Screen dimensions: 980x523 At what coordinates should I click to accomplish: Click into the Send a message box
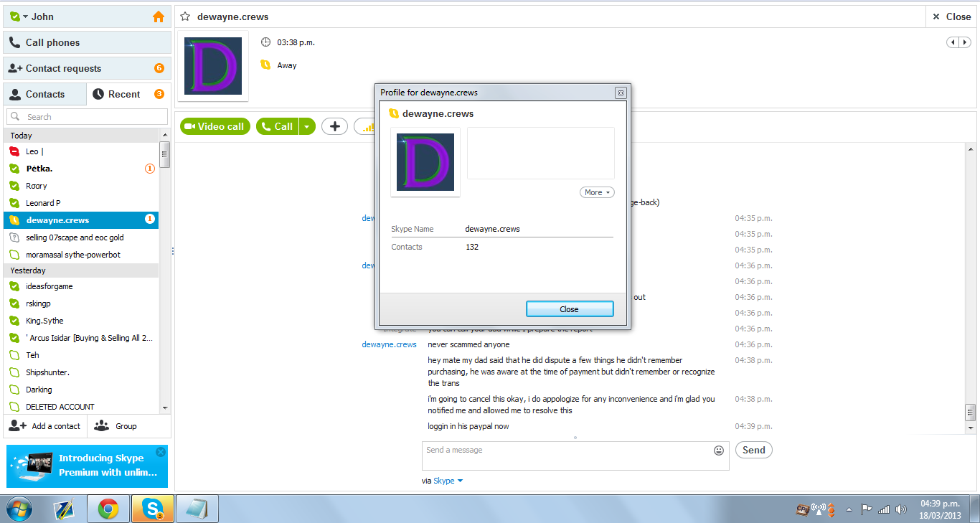[575, 456]
